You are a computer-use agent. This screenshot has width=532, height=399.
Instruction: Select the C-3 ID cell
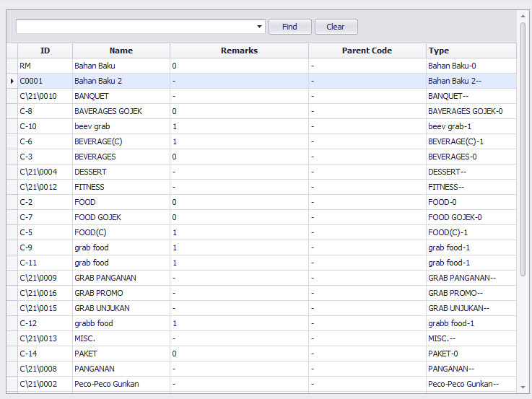click(x=45, y=157)
